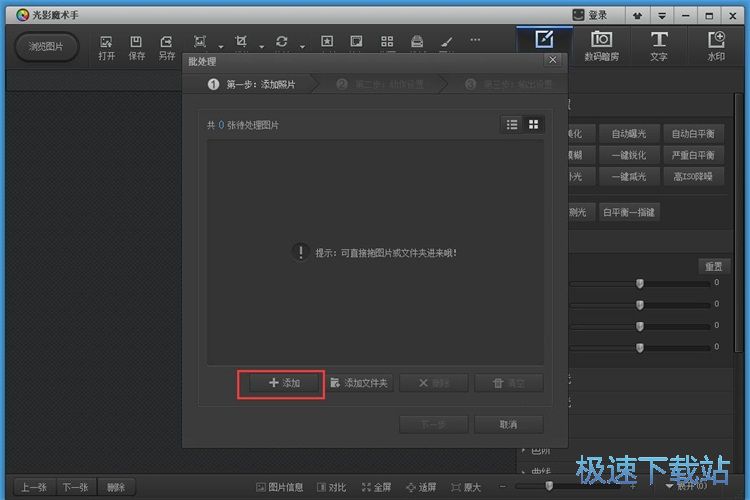Open the 打开 file icon in toolbar

tap(107, 47)
